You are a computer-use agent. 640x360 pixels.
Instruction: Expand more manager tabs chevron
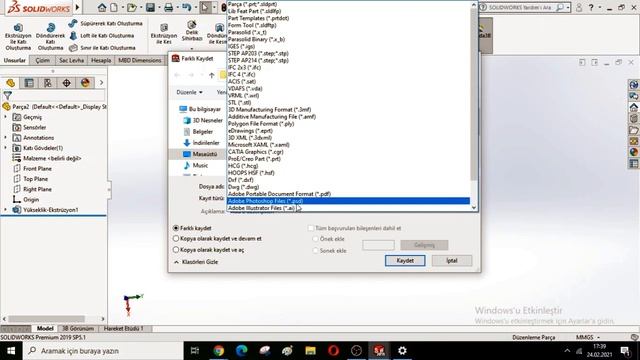coord(101,83)
